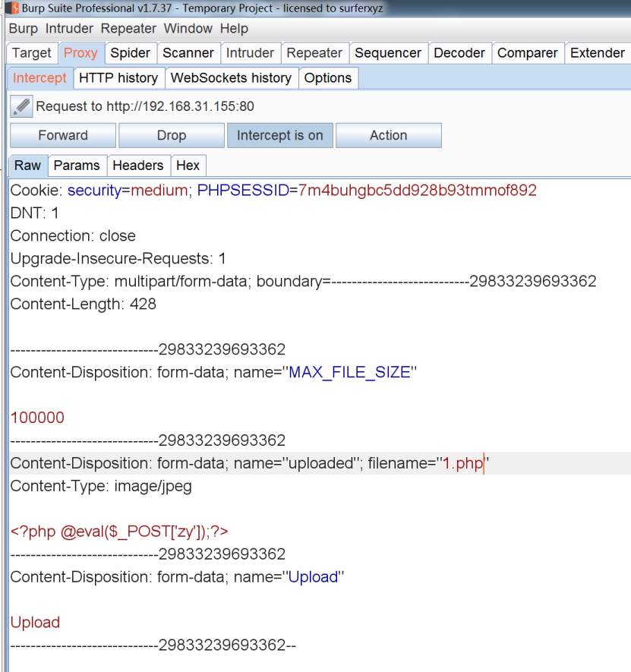The height and width of the screenshot is (672, 631).
Task: Click the Upgrade-Insecure-Requests header line
Action: pos(118,258)
